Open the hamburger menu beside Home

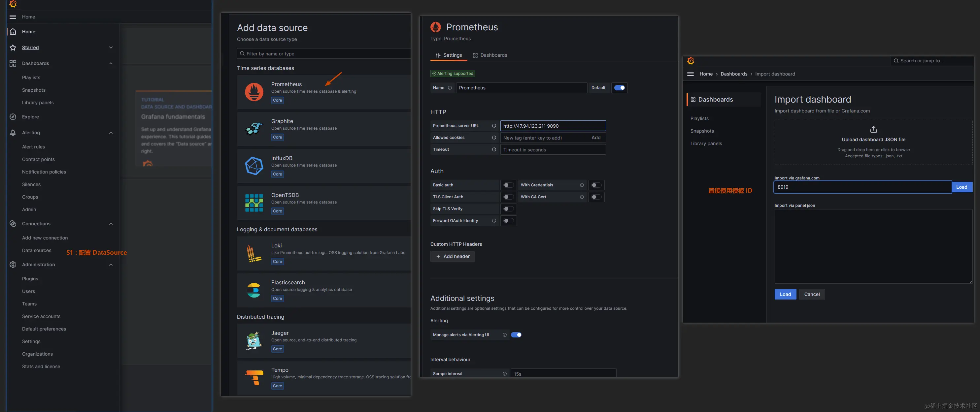click(13, 17)
